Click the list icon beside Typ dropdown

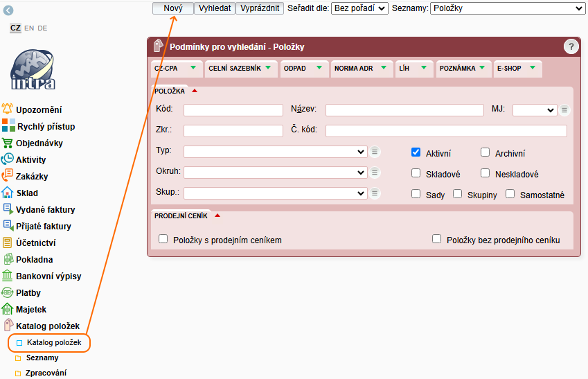[375, 152]
